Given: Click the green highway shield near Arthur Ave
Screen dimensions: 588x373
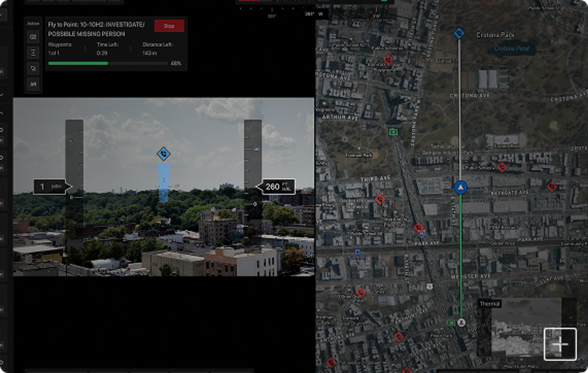Looking at the screenshot, I should 393,132.
